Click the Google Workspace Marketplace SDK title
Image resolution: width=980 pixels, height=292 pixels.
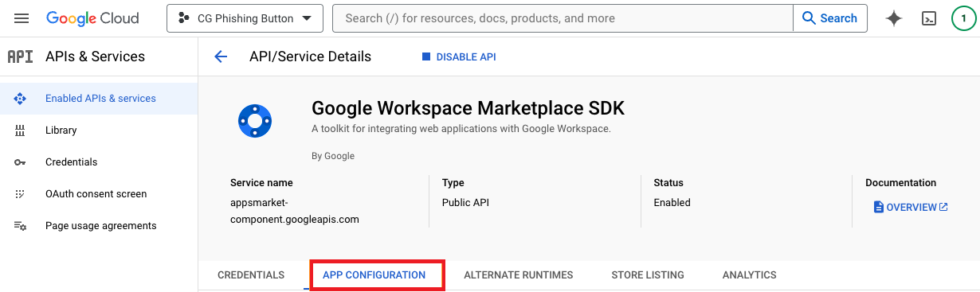[x=468, y=108]
